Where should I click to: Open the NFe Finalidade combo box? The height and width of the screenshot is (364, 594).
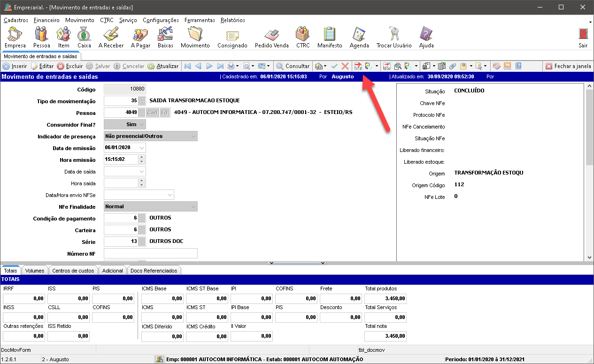tap(193, 206)
